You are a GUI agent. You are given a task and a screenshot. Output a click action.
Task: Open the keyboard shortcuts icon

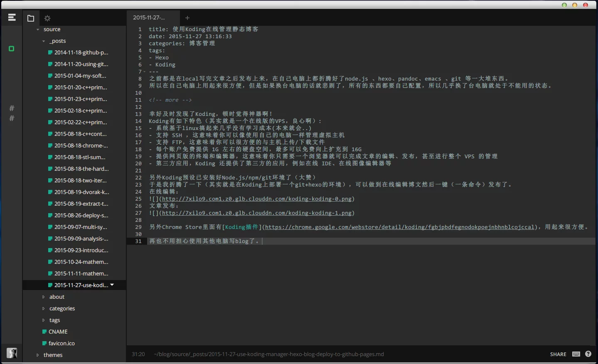pyautogui.click(x=576, y=354)
